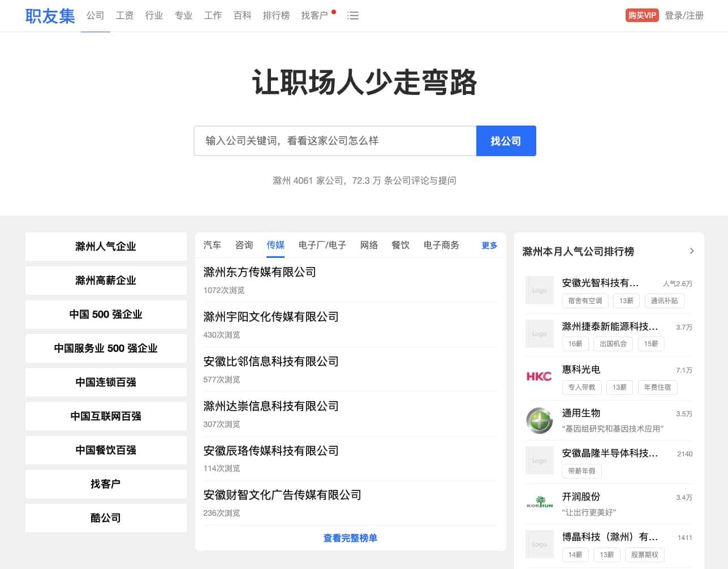Click the 职友集 site logo
Viewport: 728px width, 569px height.
pyautogui.click(x=49, y=16)
